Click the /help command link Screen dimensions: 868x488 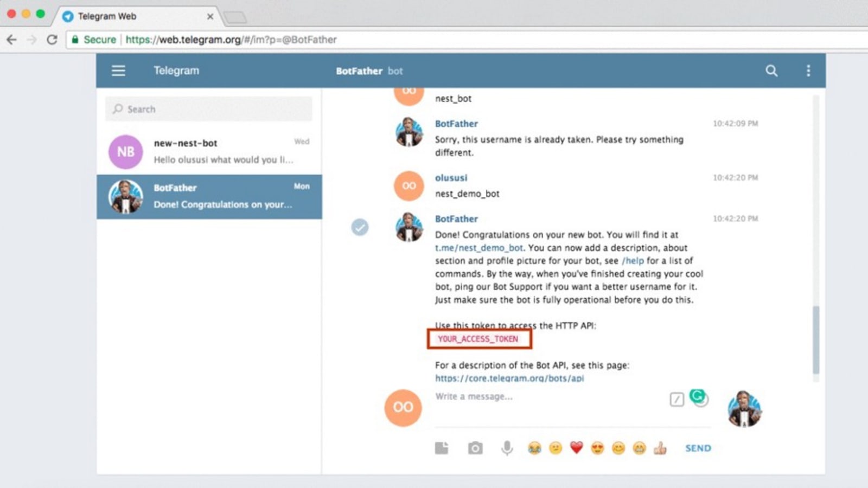click(x=633, y=261)
